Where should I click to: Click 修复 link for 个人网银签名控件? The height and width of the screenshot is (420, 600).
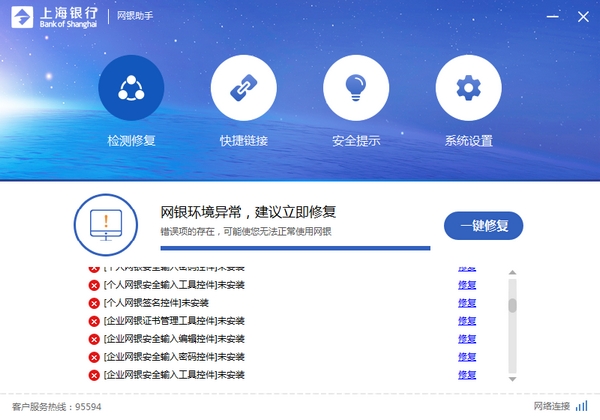point(467,303)
